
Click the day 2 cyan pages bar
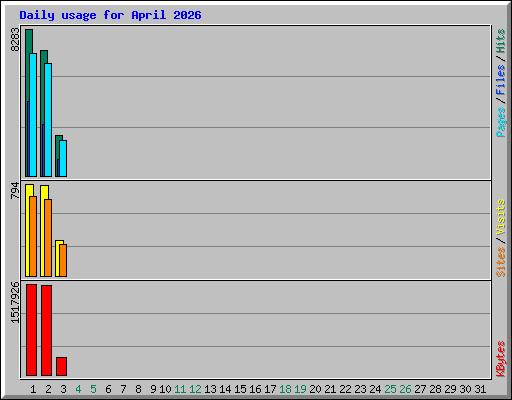pyautogui.click(x=48, y=120)
